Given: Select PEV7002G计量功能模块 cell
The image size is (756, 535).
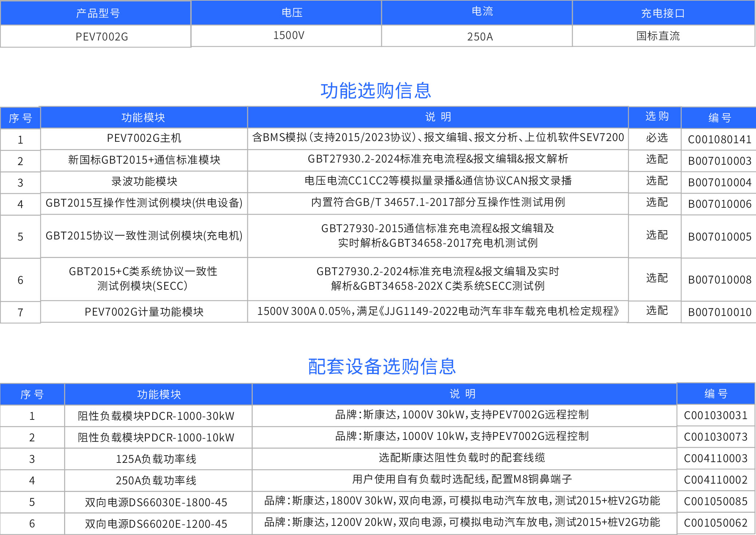Looking at the screenshot, I should pos(144,312).
